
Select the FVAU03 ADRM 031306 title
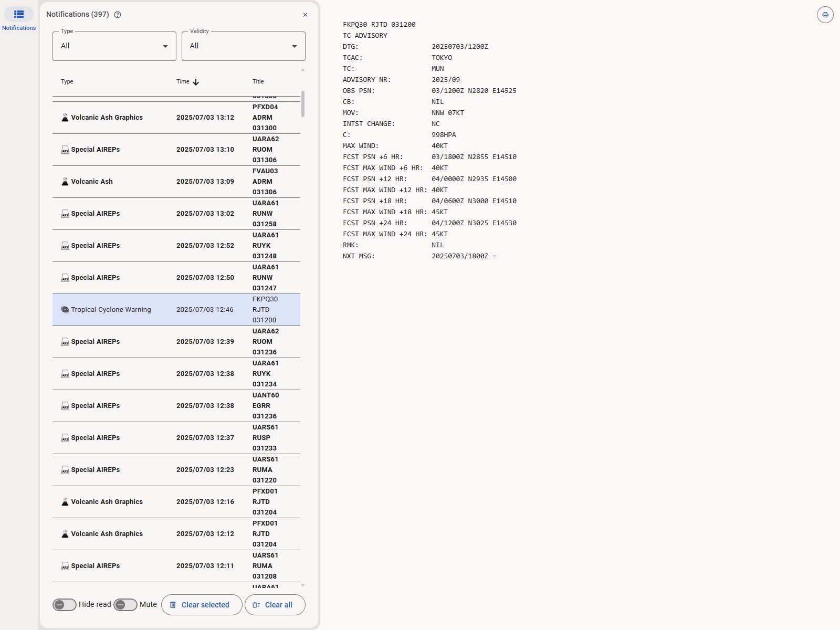[x=265, y=182]
